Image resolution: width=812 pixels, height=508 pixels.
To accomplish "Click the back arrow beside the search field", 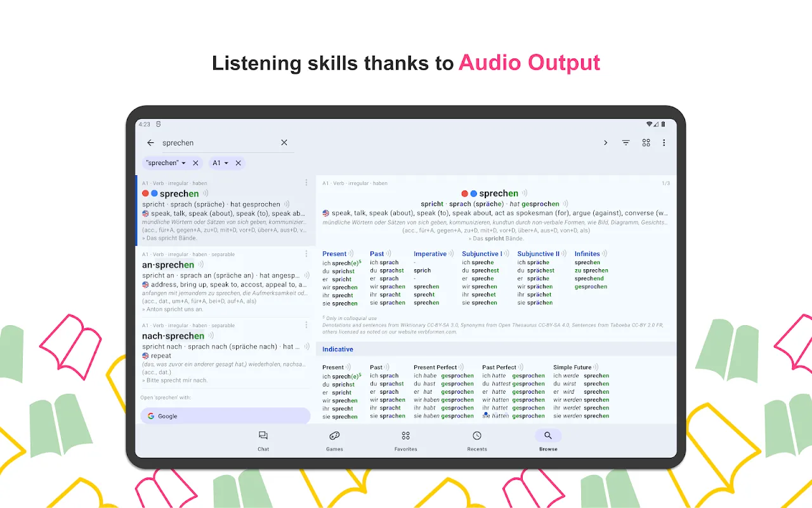I will pos(150,143).
